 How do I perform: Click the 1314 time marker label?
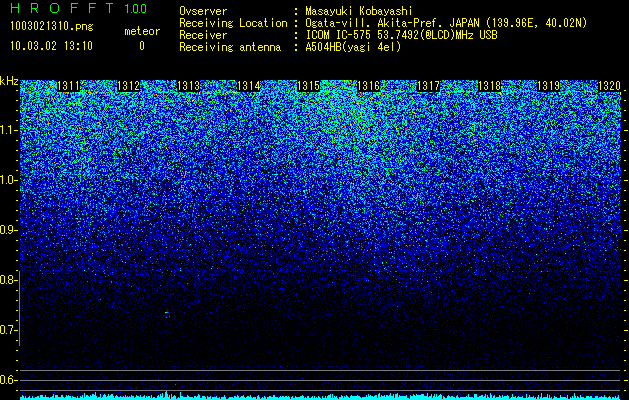[249, 86]
